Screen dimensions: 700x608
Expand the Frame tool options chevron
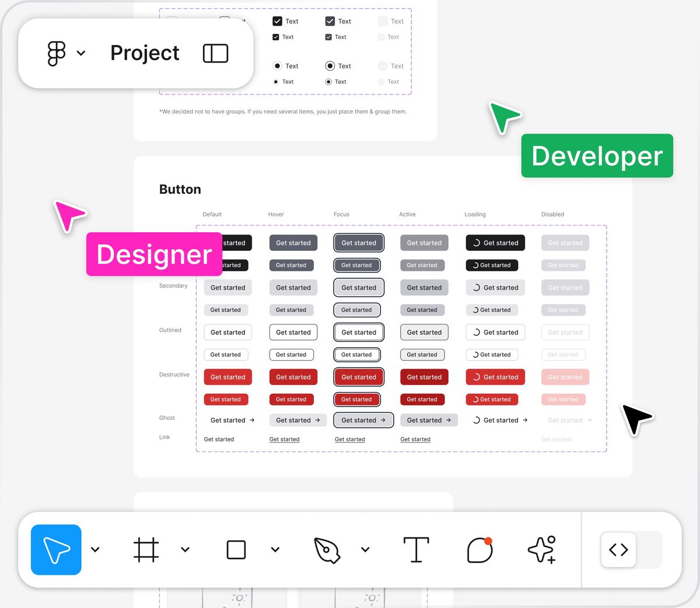(x=185, y=550)
